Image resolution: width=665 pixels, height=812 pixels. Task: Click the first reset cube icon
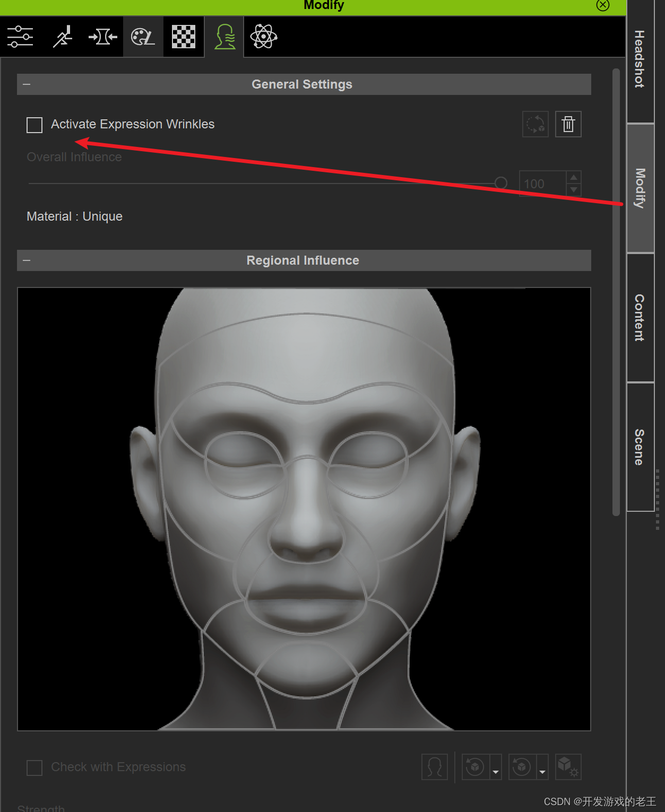(475, 767)
